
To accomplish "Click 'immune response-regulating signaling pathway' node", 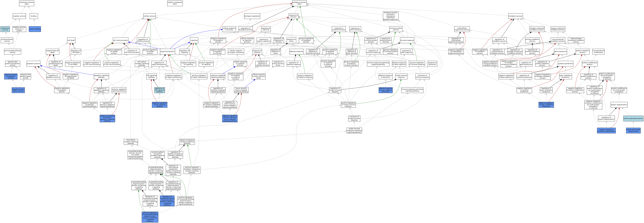I will click(378, 64).
